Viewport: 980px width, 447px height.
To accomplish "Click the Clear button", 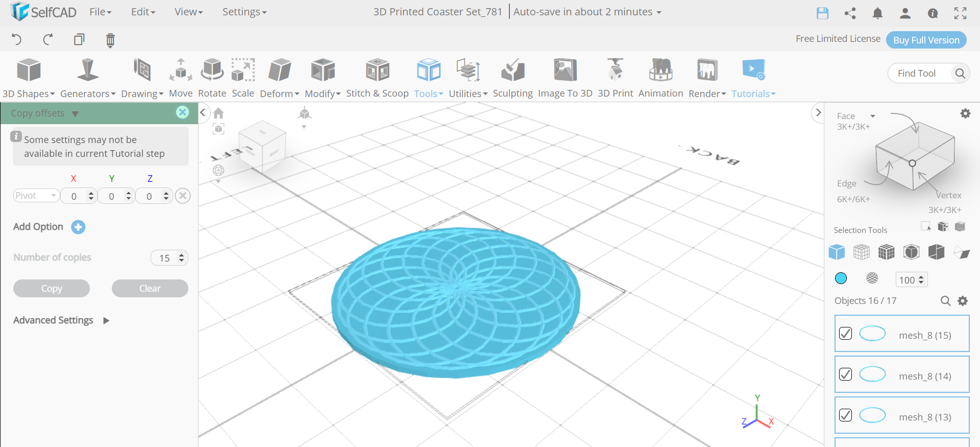I will coord(150,288).
